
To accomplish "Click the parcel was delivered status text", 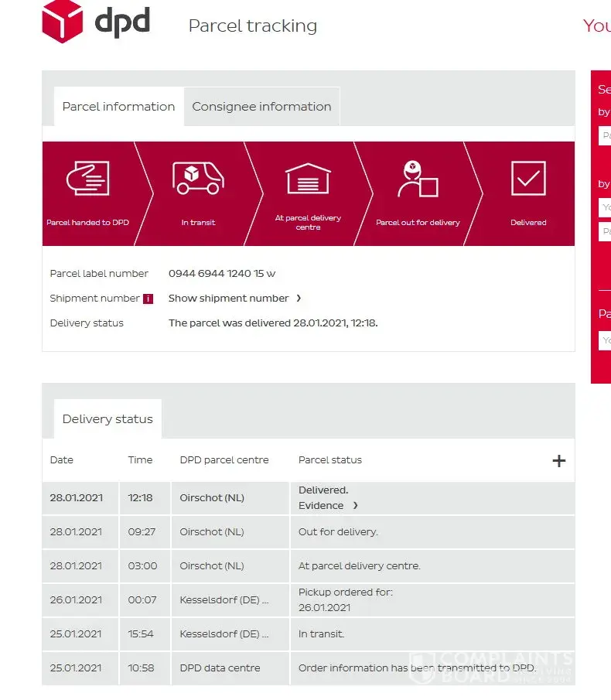I will click(273, 323).
